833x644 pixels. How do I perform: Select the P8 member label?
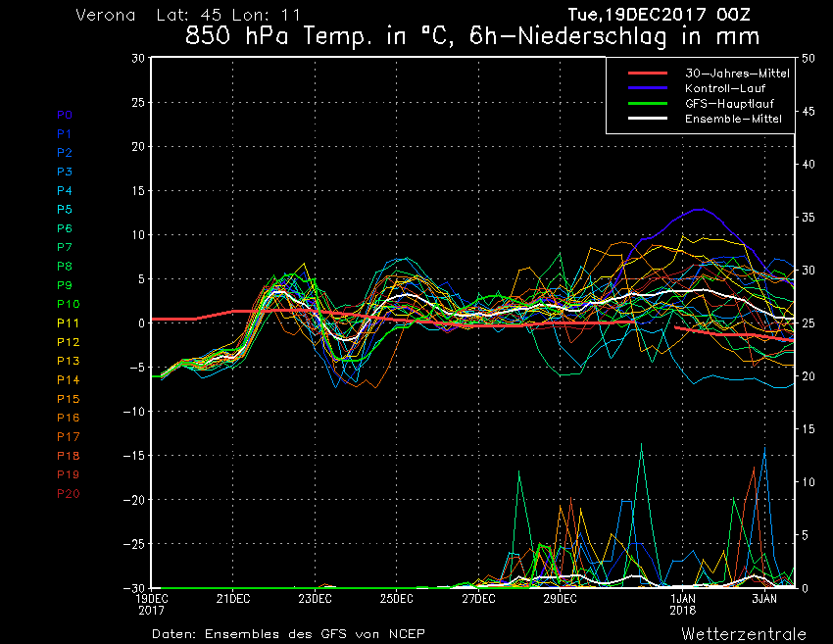(65, 267)
